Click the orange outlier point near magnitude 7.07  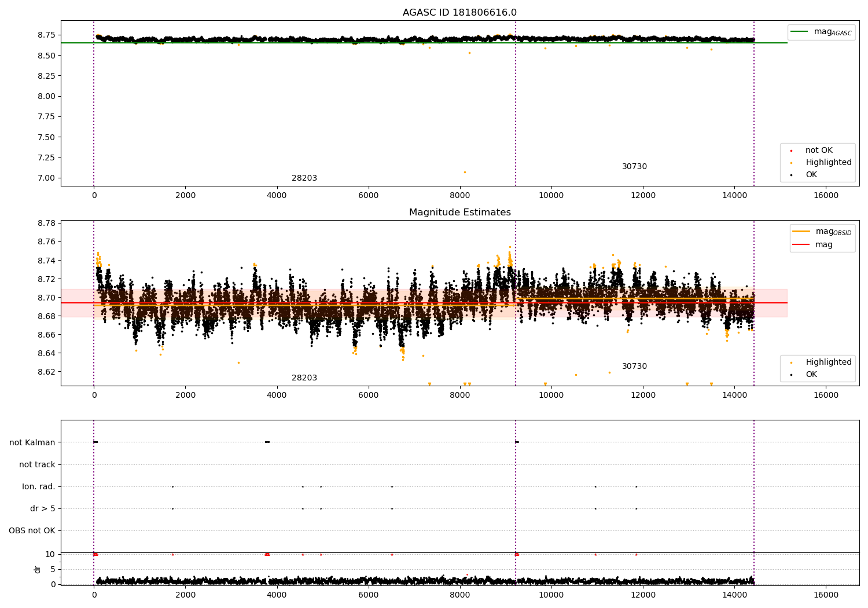[464, 172]
